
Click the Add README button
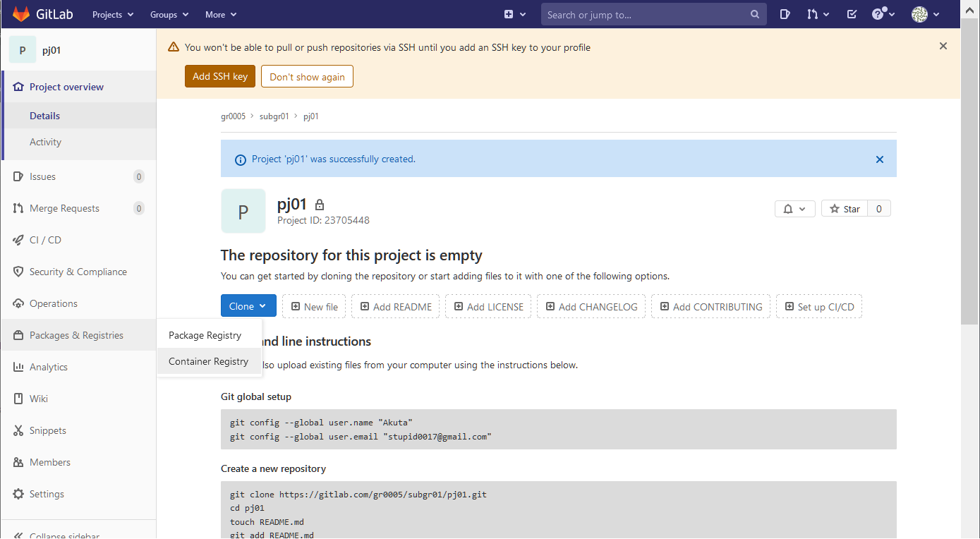(396, 306)
